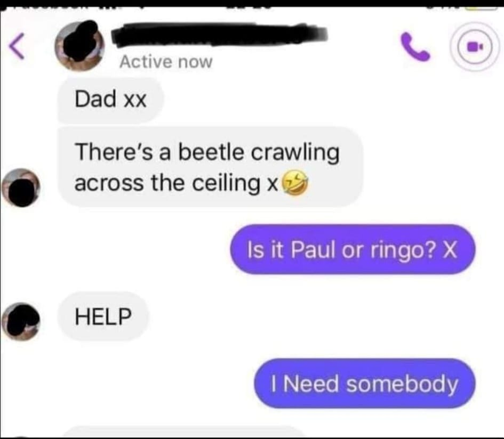Open the contact's profile picture in header
This screenshot has height=439, width=504.
tap(79, 46)
